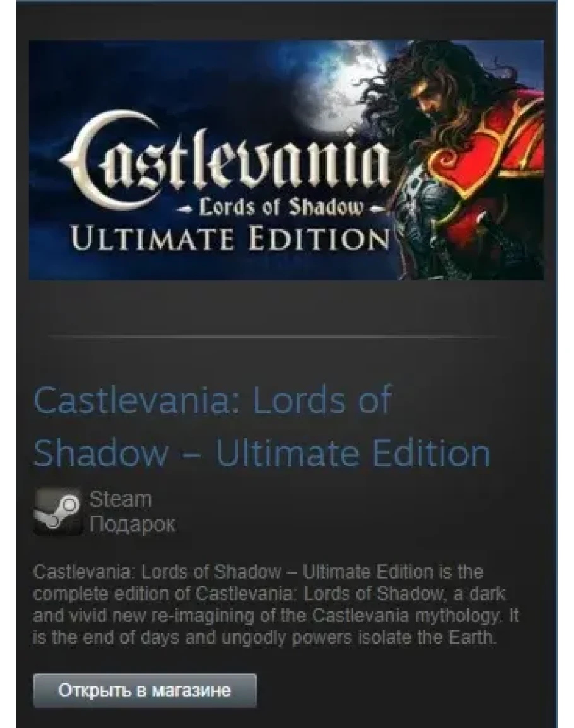Click the title's second line 'Shadow – Ultimate Edition'
The width and height of the screenshot is (574, 728).
pyautogui.click(x=262, y=453)
